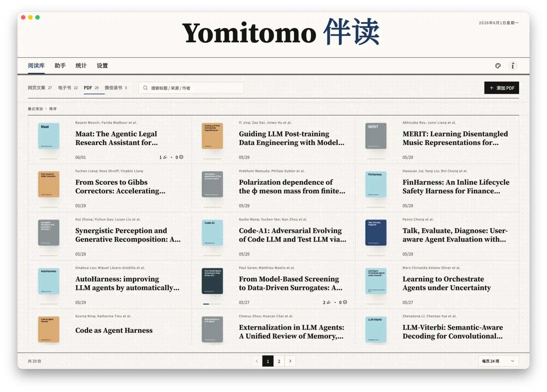Open Learning to Orchestrate Agents title

(446, 283)
